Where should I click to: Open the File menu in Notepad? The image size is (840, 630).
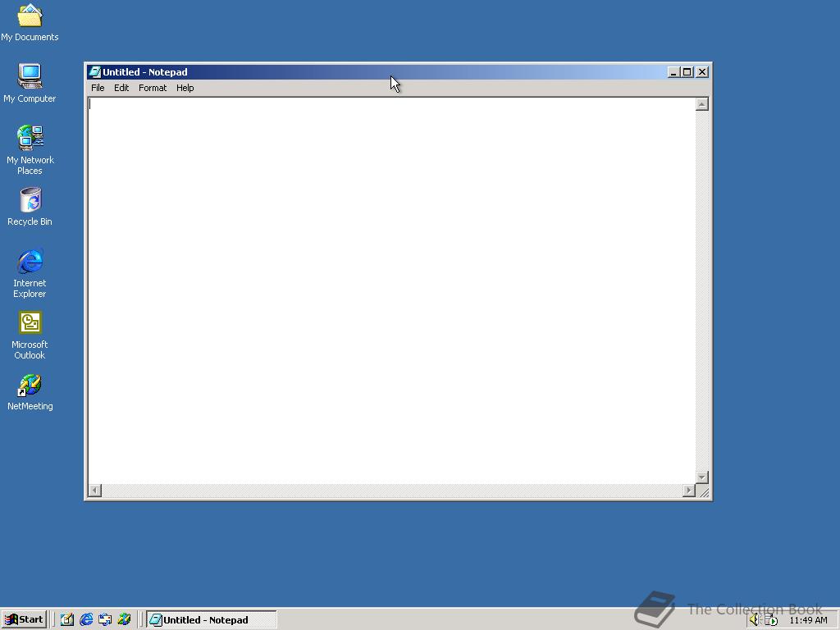[x=98, y=88]
